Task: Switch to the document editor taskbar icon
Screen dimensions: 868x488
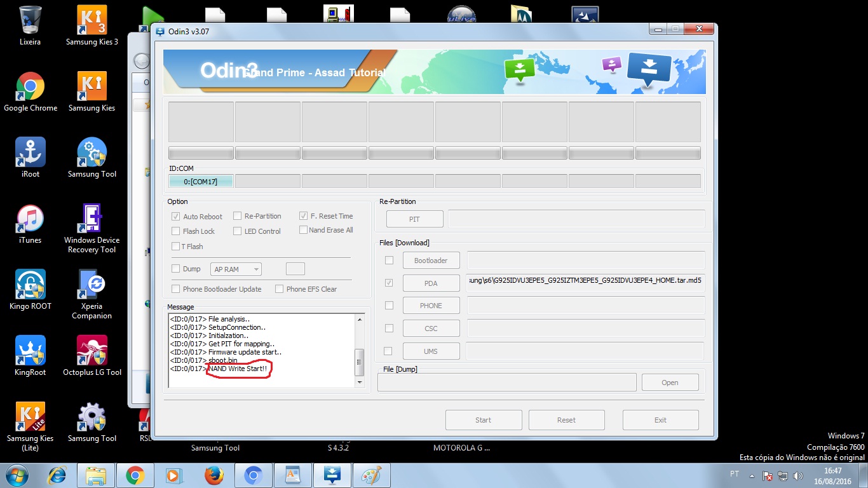Action: 292,475
